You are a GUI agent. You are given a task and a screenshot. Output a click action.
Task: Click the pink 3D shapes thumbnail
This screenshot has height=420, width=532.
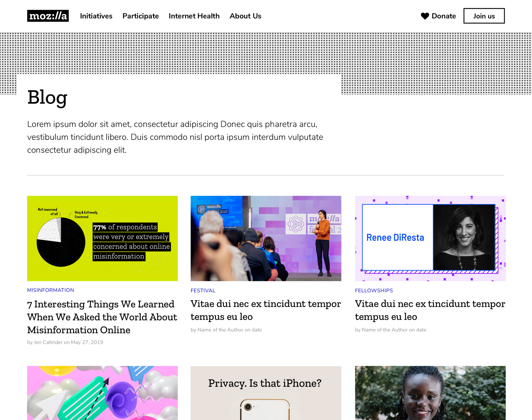coord(102,393)
